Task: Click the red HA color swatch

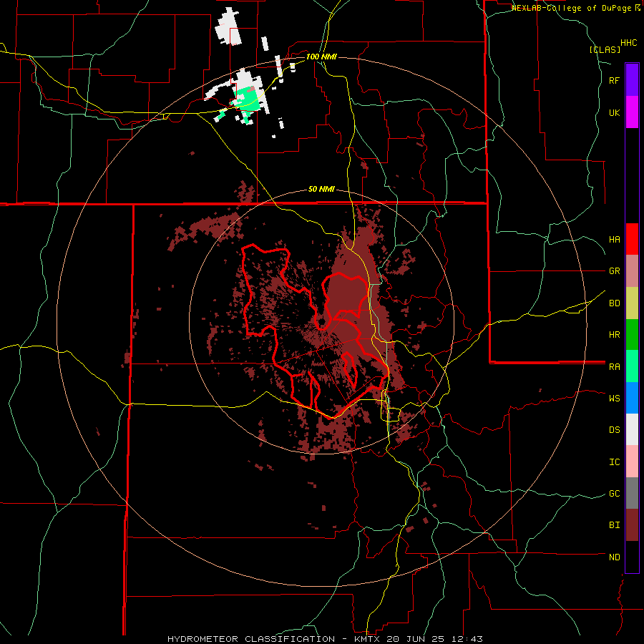Action: coord(632,239)
